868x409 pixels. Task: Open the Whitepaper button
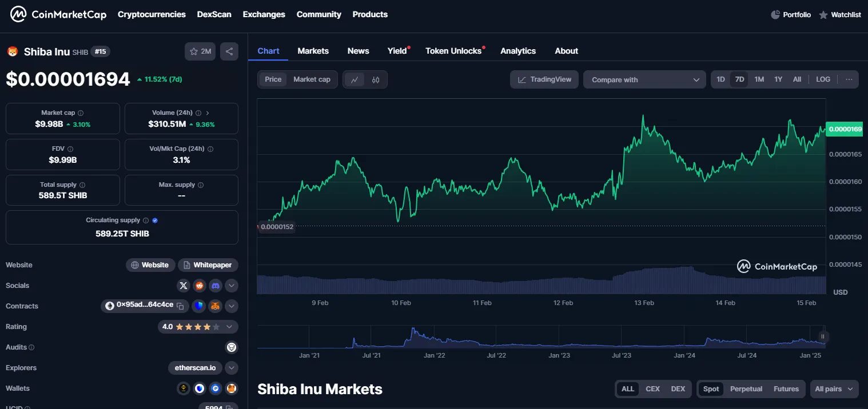208,264
